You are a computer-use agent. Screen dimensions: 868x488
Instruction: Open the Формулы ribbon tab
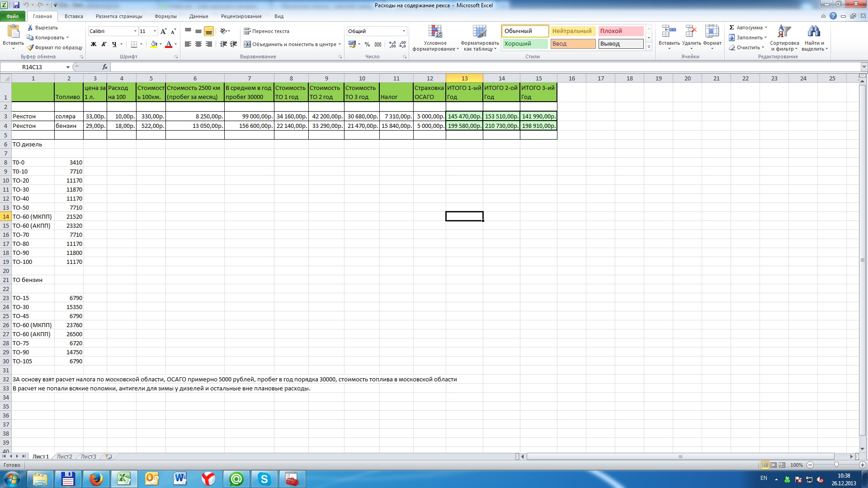165,16
